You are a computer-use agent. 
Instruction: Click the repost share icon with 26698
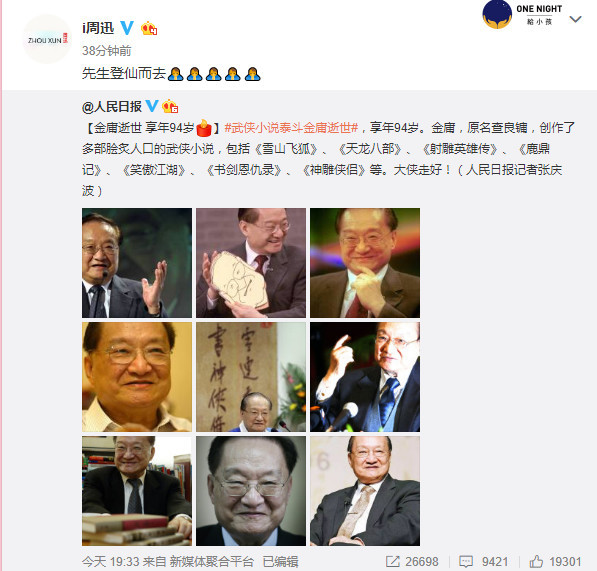click(392, 561)
